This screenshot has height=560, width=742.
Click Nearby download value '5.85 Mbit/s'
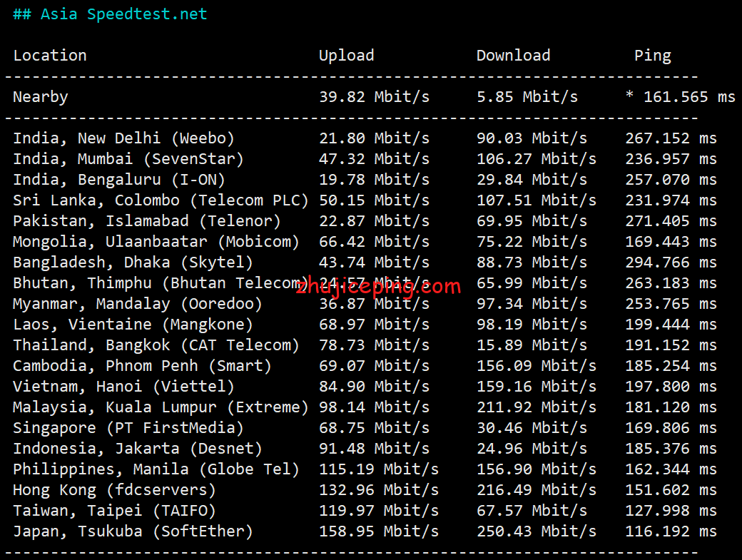coord(527,97)
